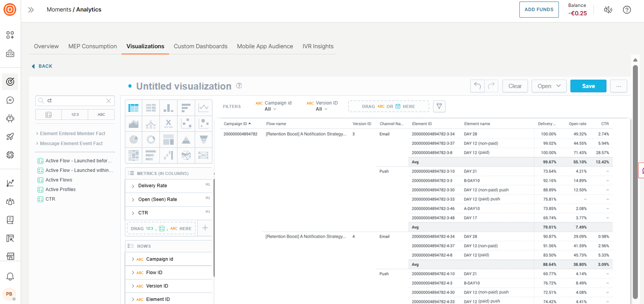The width and height of the screenshot is (644, 304).
Task: Open the more options ellipsis button
Action: pyautogui.click(x=619, y=86)
